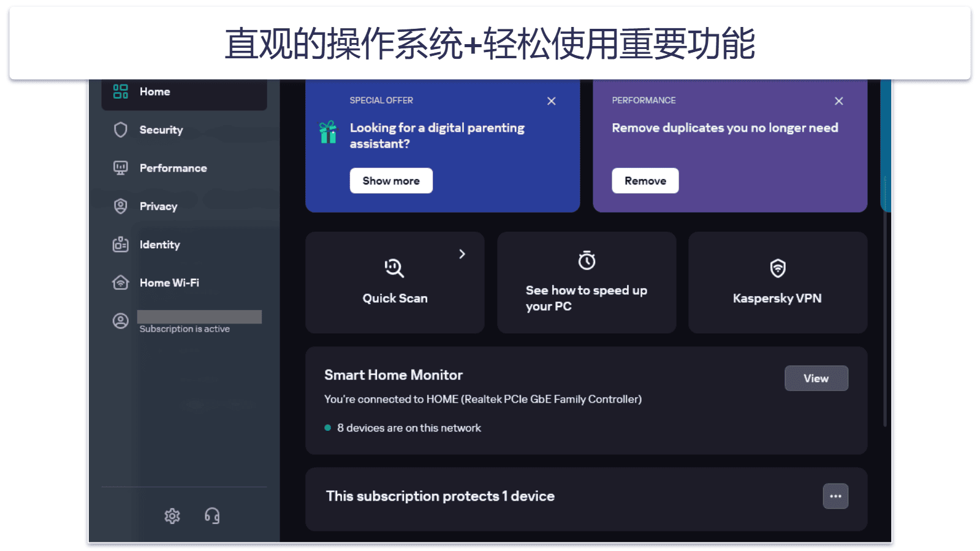
Task: View Smart Home Monitor details
Action: pyautogui.click(x=816, y=378)
